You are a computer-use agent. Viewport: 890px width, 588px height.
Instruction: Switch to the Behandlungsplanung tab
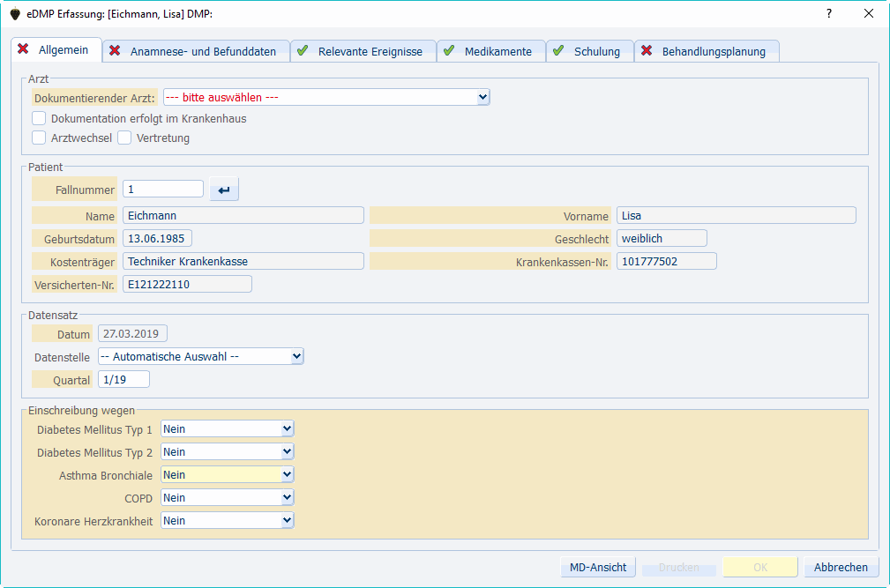tap(707, 51)
